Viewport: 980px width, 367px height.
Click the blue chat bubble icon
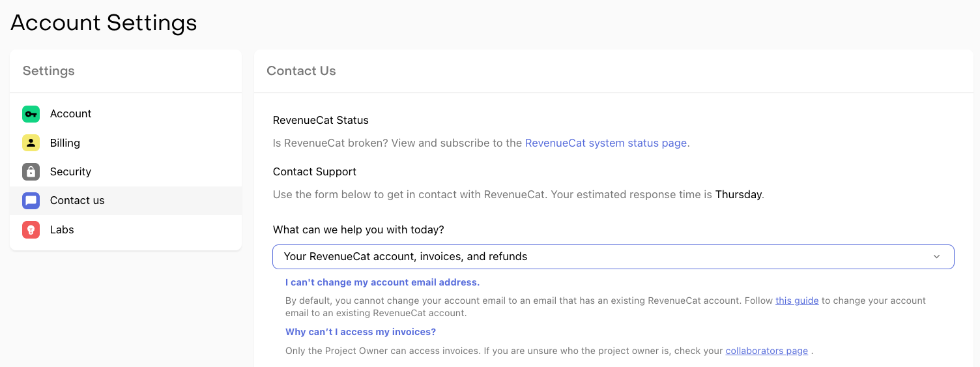pos(31,201)
